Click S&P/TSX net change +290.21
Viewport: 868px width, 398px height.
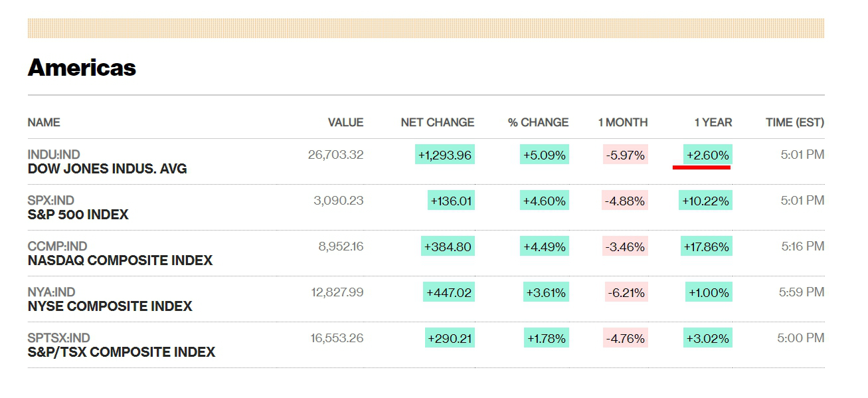coord(450,338)
